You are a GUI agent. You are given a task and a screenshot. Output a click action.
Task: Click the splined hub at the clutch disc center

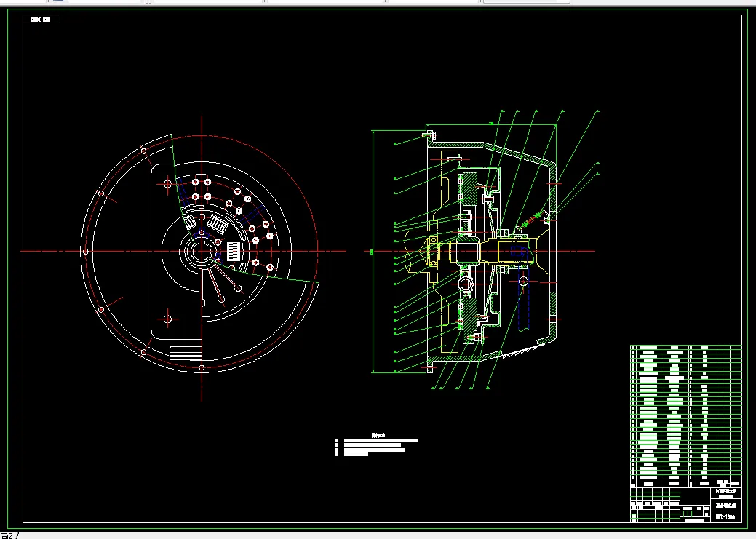202,251
